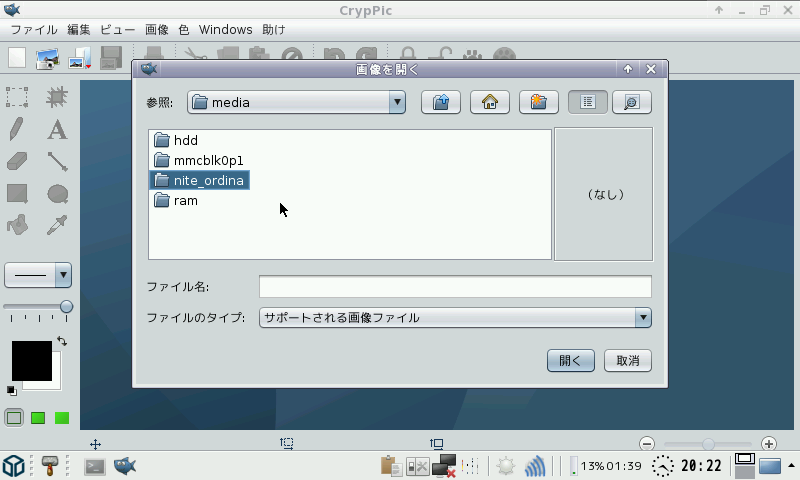Reset colors to default black and white
The height and width of the screenshot is (480, 800).
click(x=11, y=391)
